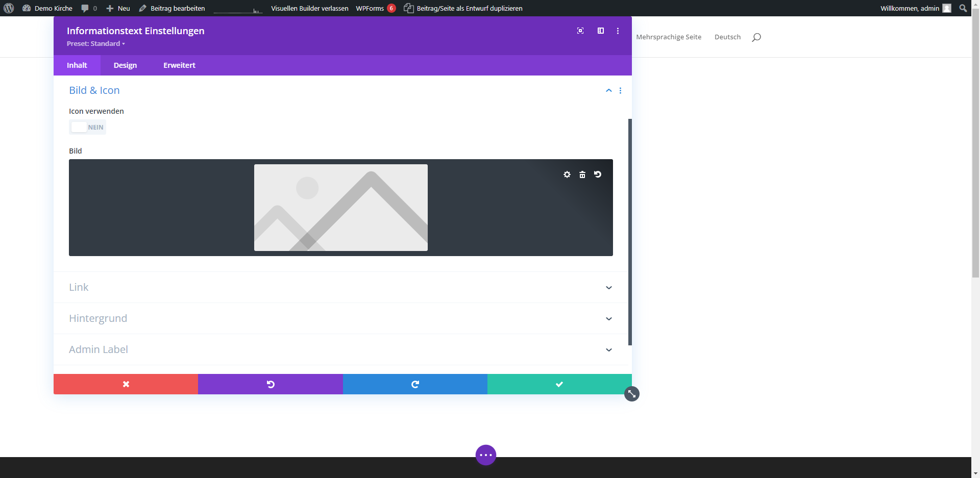Switch to the Erweitert tab
Image resolution: width=980 pixels, height=478 pixels.
click(x=179, y=65)
